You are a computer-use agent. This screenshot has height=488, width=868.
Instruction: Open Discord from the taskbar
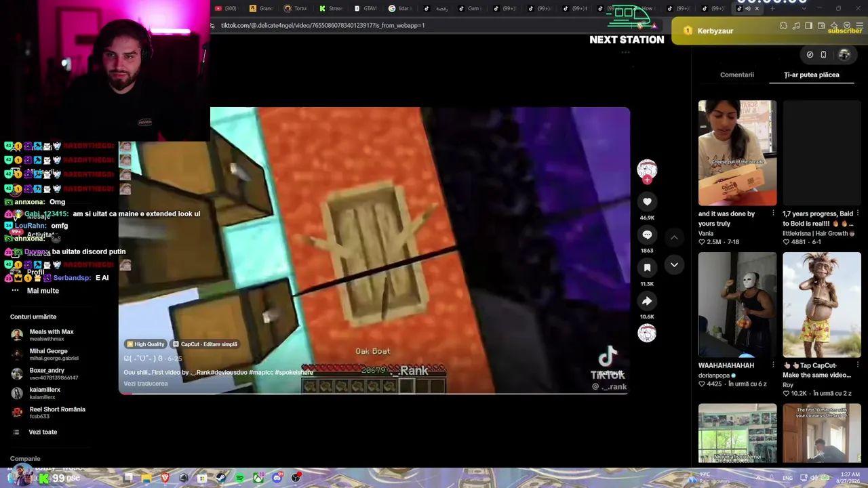277,479
